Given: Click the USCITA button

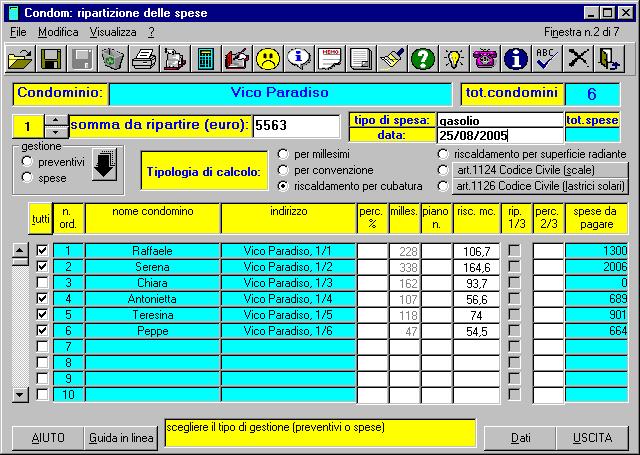Looking at the screenshot, I should [x=593, y=438].
